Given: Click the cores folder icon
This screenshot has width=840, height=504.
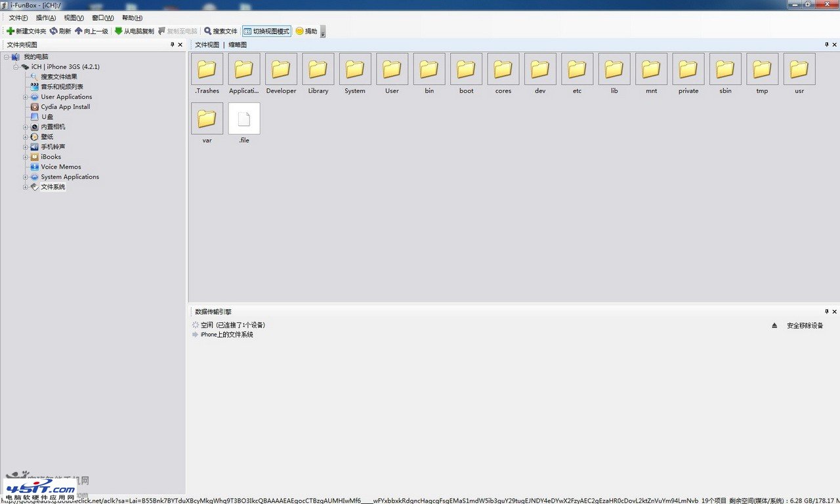Looking at the screenshot, I should click(x=503, y=69).
